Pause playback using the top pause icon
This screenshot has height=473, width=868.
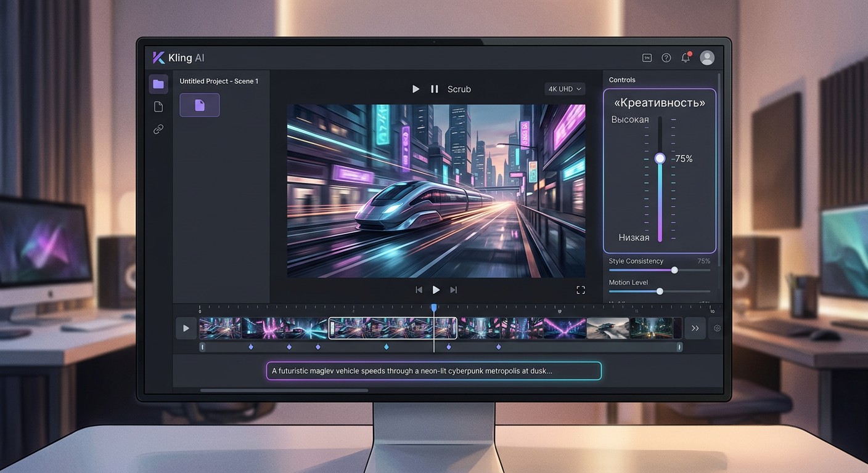pyautogui.click(x=434, y=89)
